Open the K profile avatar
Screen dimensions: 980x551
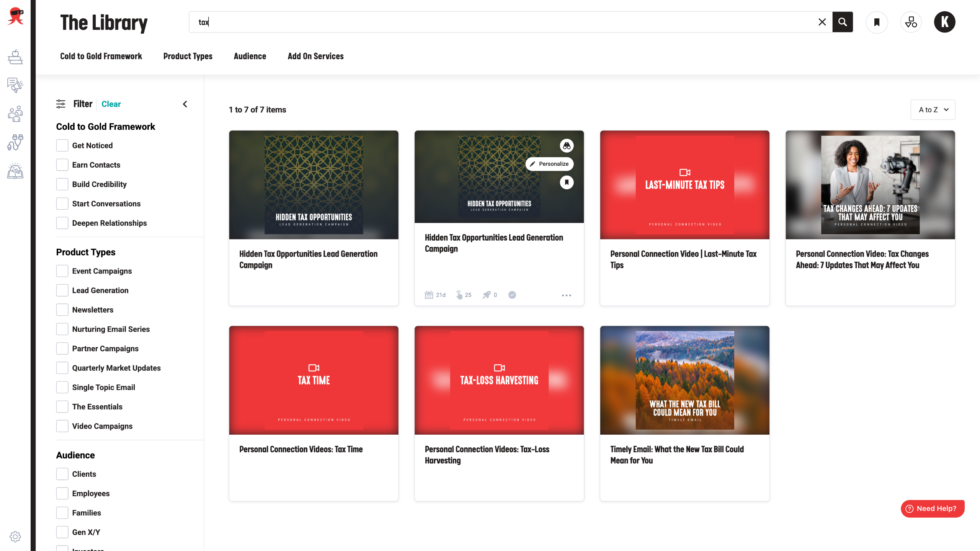point(944,22)
